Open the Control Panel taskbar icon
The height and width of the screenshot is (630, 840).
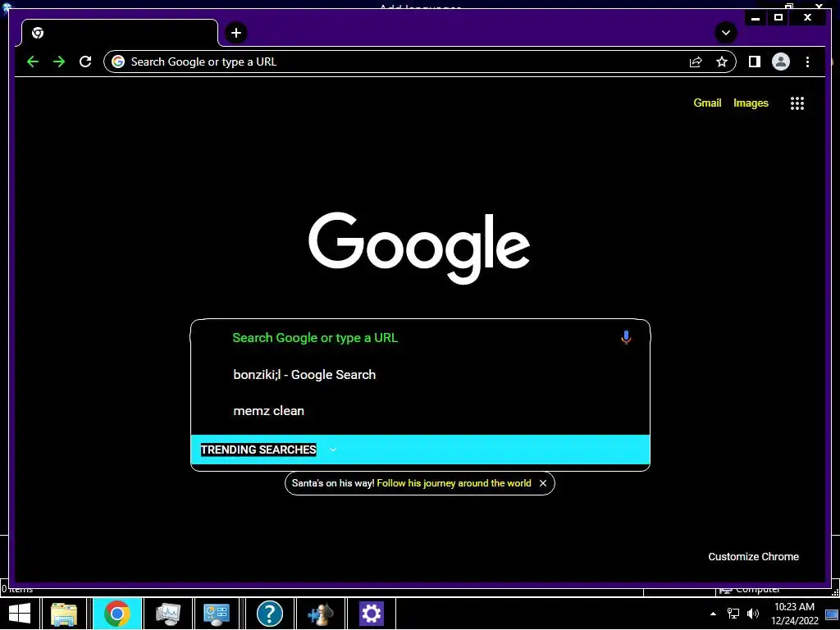click(x=217, y=614)
